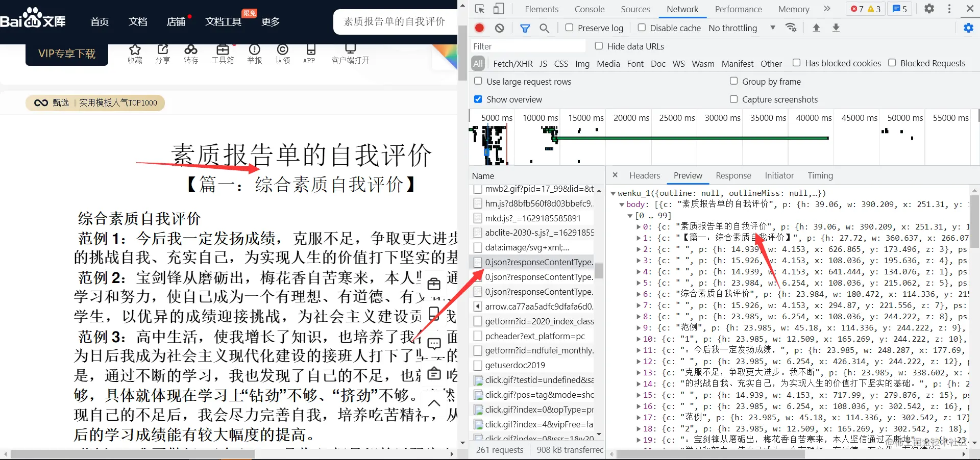Image resolution: width=980 pixels, height=460 pixels.
Task: Clear the network log with clear icon
Action: click(500, 28)
